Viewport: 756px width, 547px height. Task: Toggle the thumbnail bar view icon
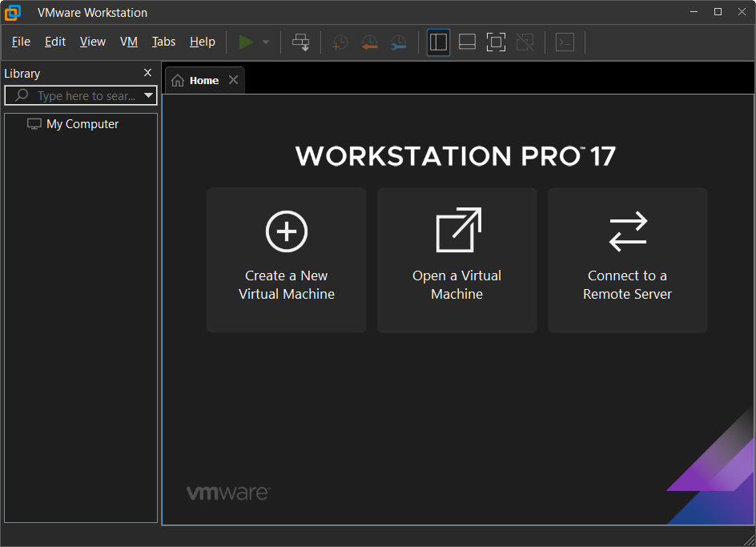click(x=467, y=42)
